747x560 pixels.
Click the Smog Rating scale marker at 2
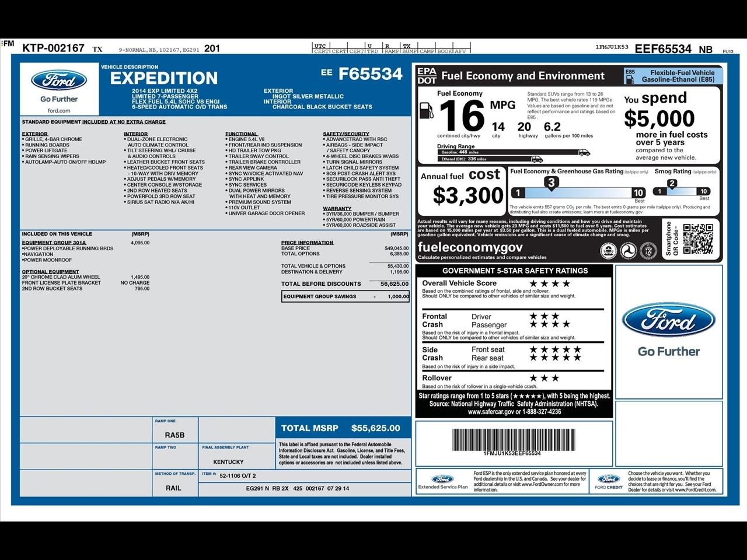coord(673,183)
